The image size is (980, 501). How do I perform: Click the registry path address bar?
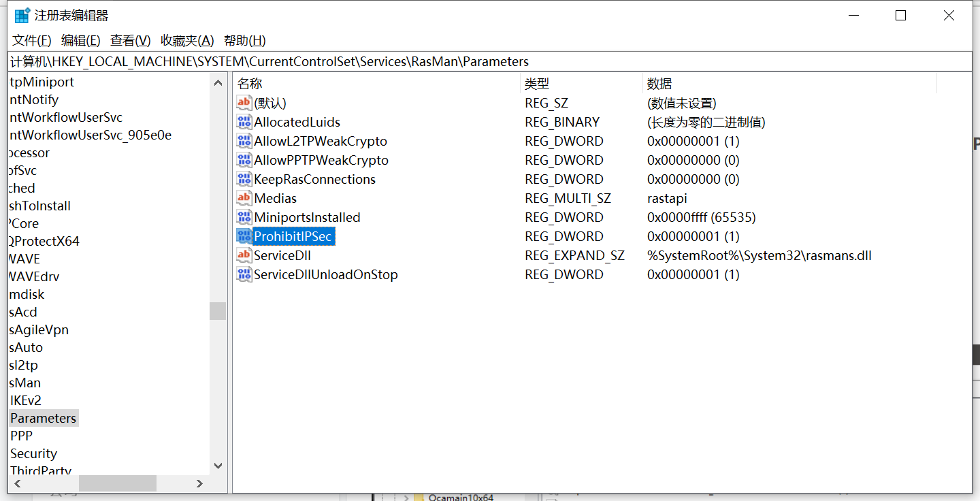(x=490, y=61)
